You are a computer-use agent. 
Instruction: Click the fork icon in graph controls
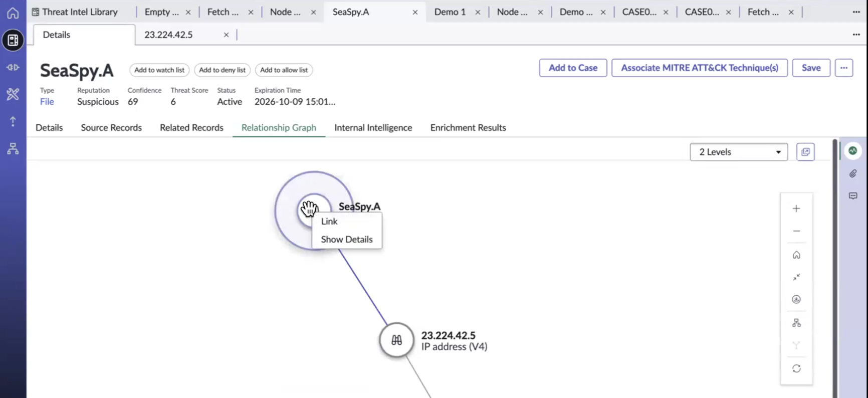coord(796,345)
